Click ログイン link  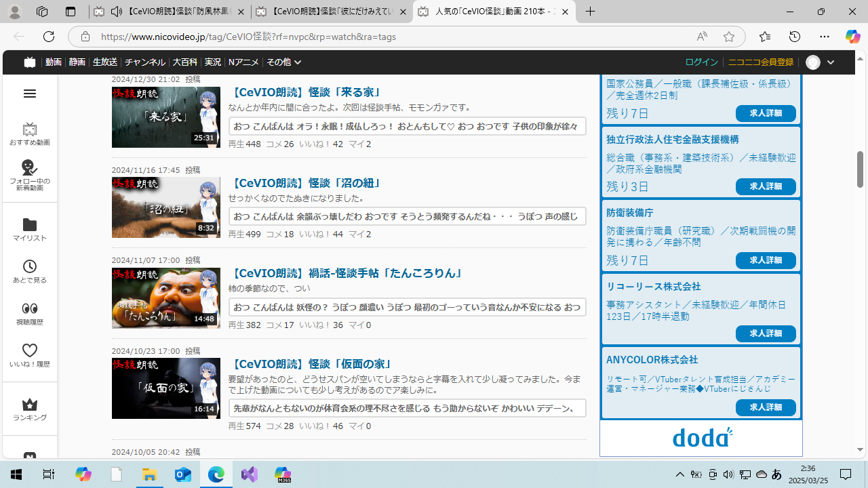701,62
